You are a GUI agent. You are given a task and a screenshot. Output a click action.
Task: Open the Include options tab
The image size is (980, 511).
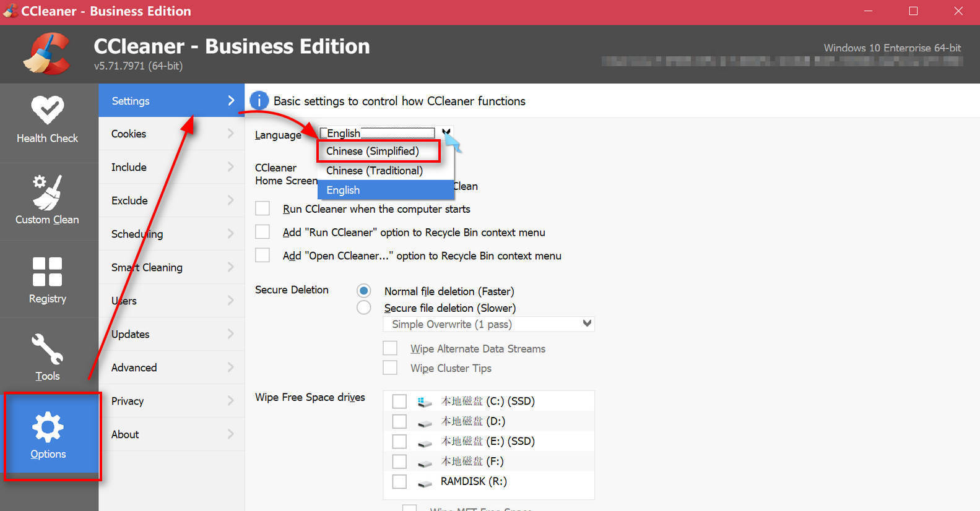point(171,167)
